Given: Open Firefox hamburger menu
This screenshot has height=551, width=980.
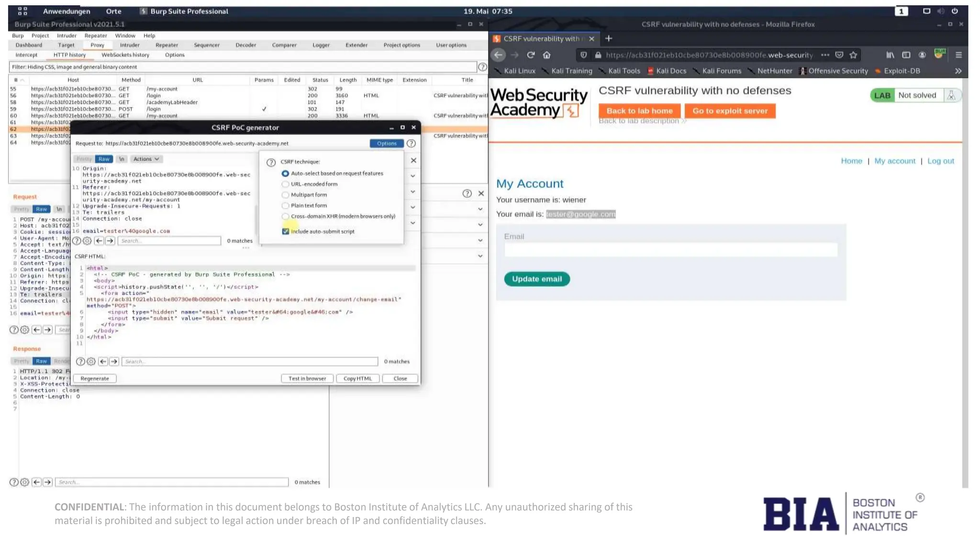Looking at the screenshot, I should click(x=958, y=55).
